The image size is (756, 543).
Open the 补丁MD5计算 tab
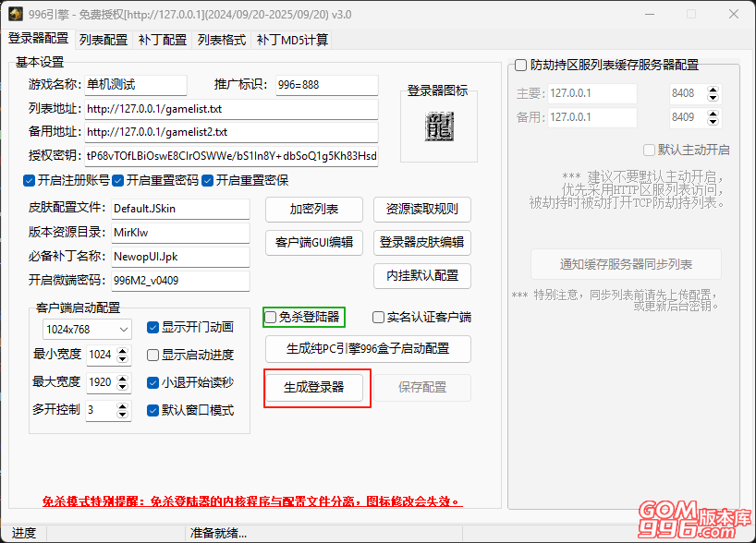(x=292, y=40)
